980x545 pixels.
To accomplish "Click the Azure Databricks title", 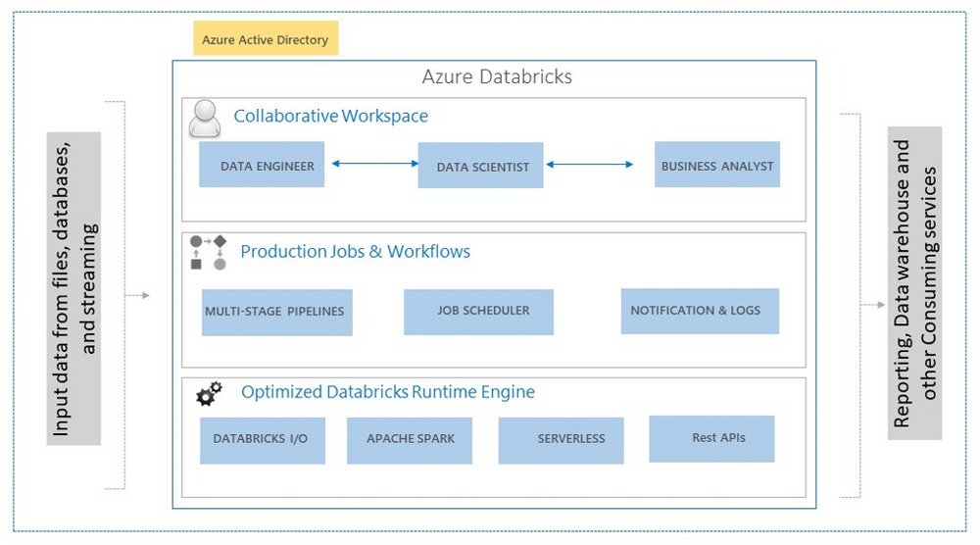I will coord(497,76).
